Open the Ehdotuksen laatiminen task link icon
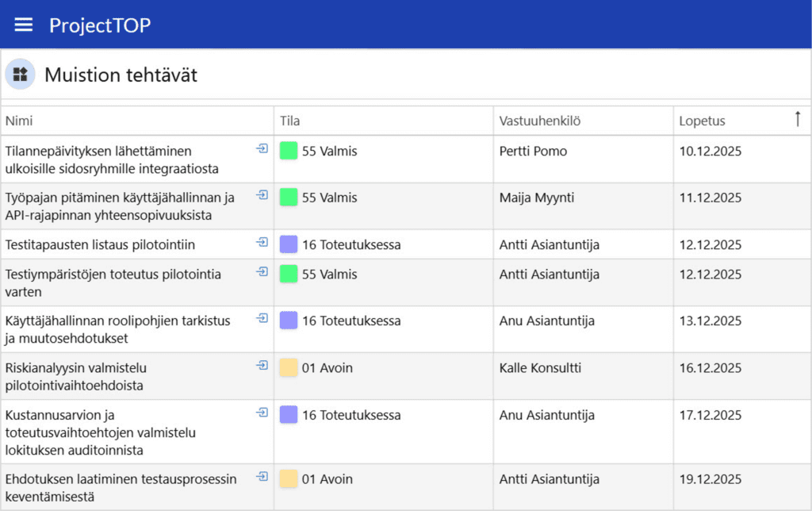The width and height of the screenshot is (812, 511). click(x=262, y=476)
